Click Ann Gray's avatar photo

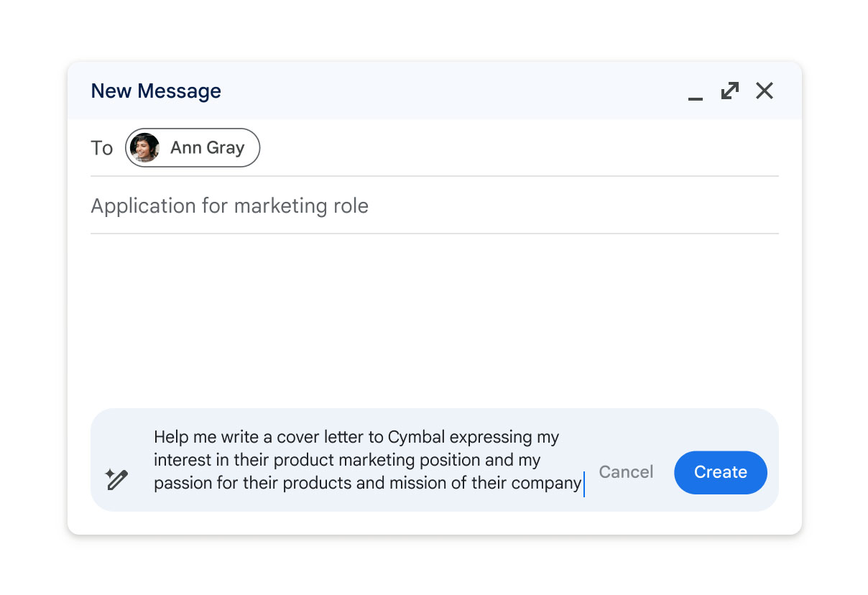144,148
